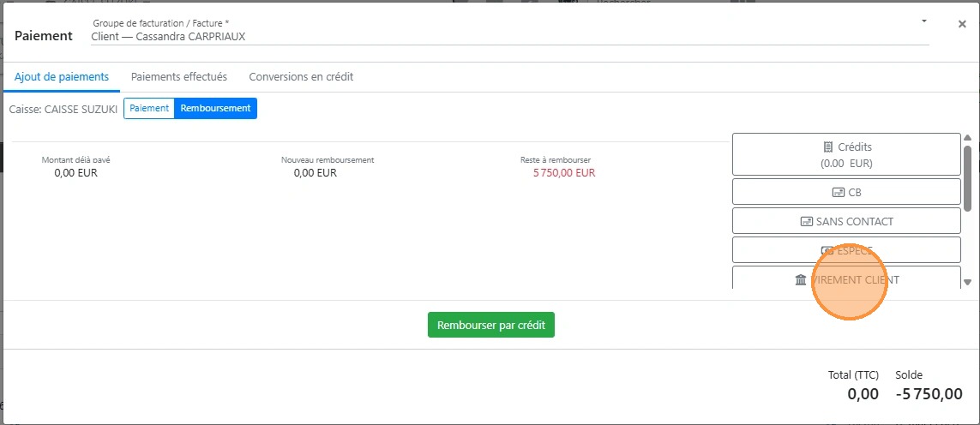Click the payment methods scrollbar thumb
The height and width of the screenshot is (425, 980).
(967, 177)
